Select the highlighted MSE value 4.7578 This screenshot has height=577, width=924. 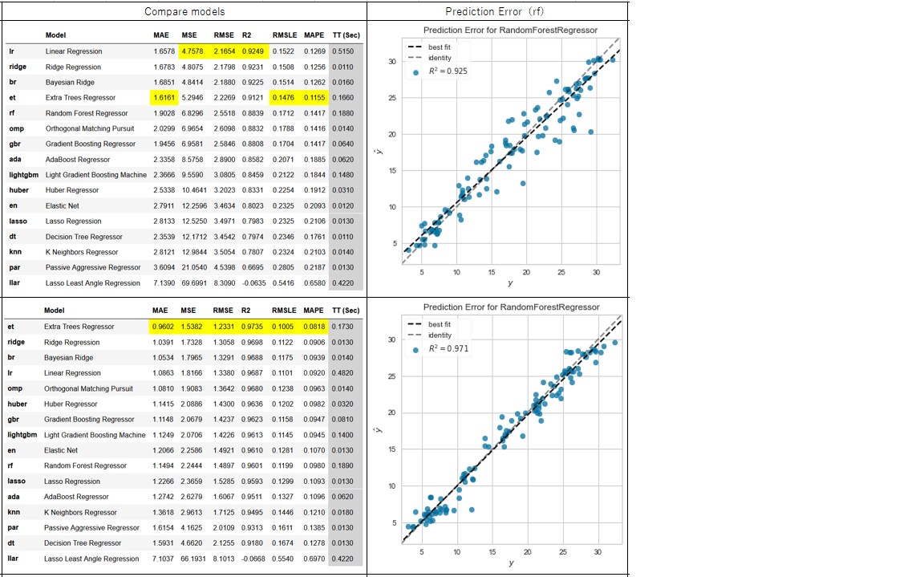click(x=192, y=51)
